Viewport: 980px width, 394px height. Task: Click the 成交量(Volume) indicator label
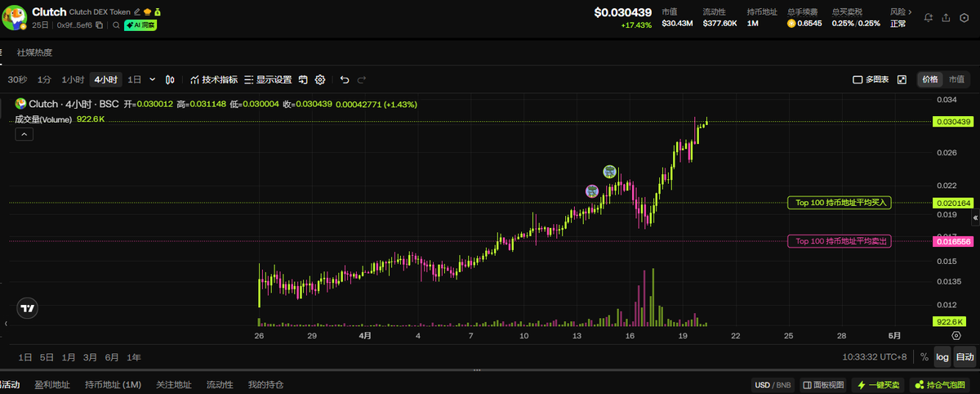(44, 119)
